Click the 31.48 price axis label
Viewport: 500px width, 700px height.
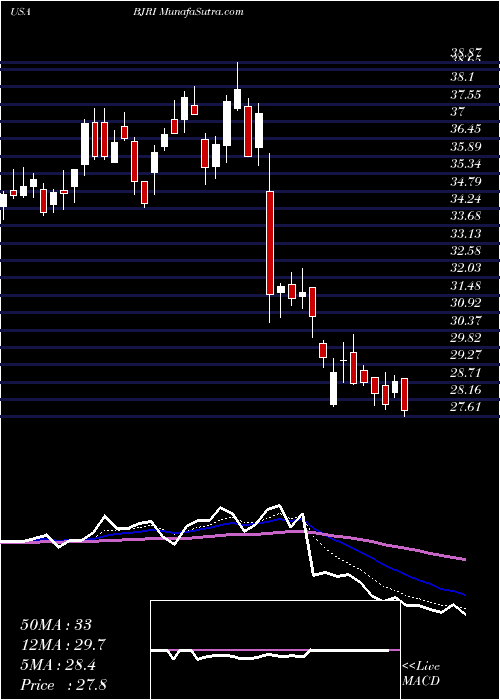click(466, 285)
